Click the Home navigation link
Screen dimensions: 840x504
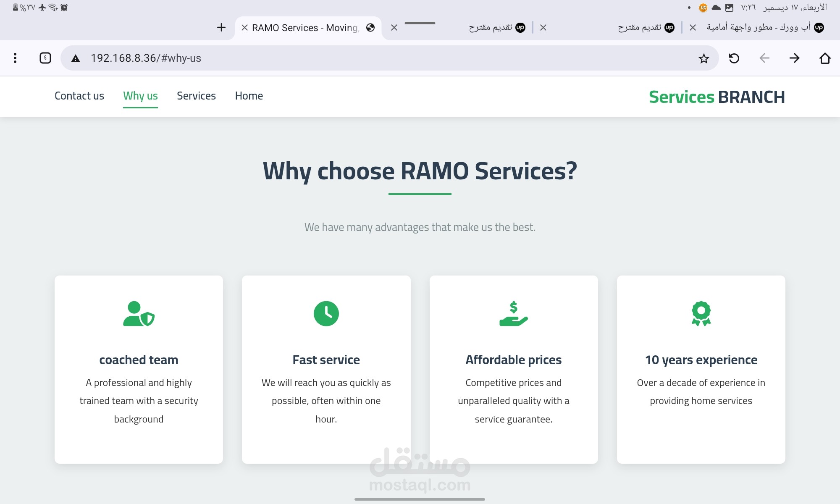pyautogui.click(x=249, y=96)
